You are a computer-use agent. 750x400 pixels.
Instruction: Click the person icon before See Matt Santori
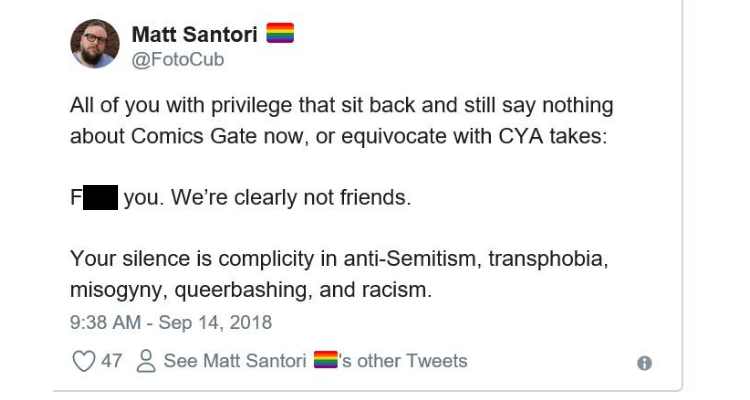pos(145,361)
